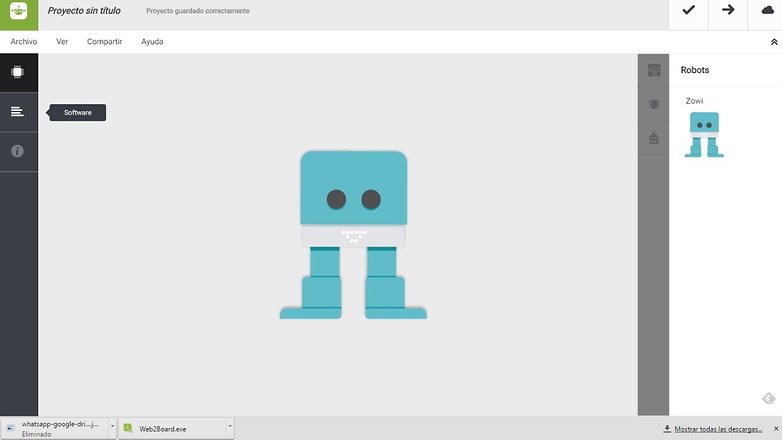
Task: Select the Zowi robot thumbnail
Action: pos(704,135)
